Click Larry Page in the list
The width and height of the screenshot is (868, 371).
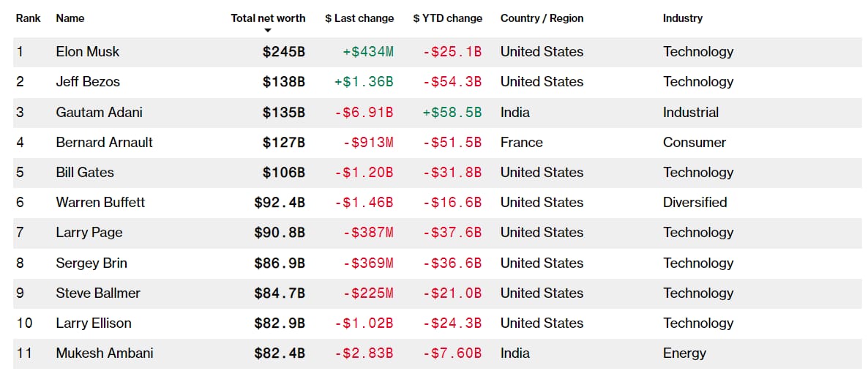coord(89,233)
